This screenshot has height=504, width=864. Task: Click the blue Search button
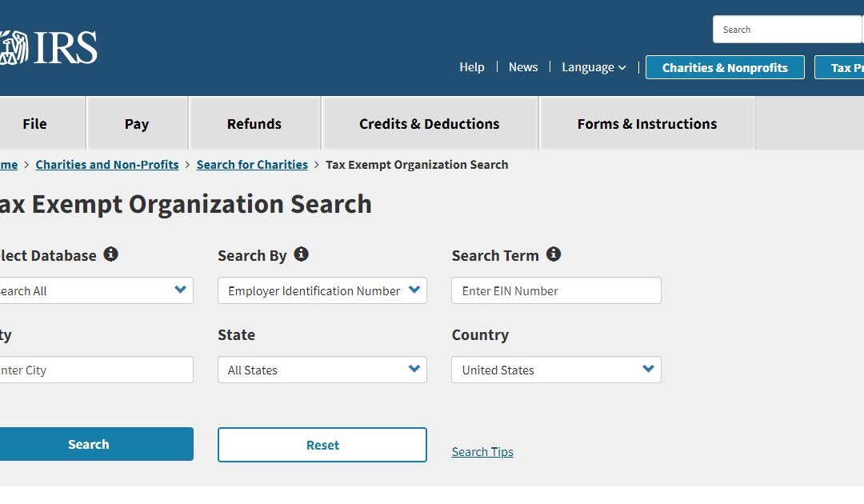(x=96, y=444)
